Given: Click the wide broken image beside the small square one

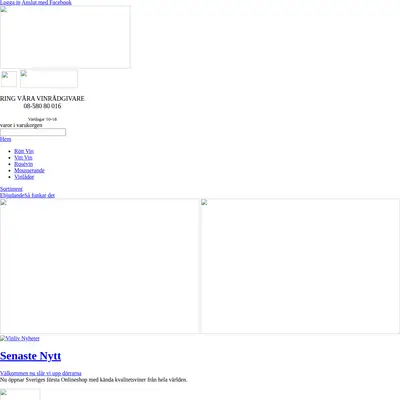Looking at the screenshot, I should tap(49, 79).
